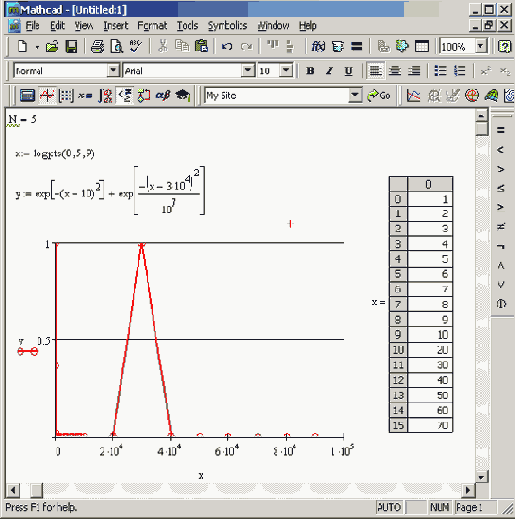
Task: Expand the My Site address dropdown
Action: (x=355, y=95)
